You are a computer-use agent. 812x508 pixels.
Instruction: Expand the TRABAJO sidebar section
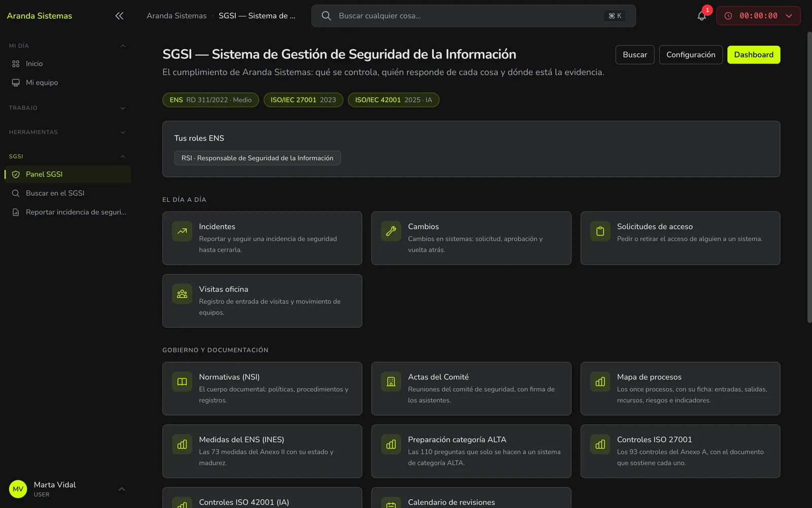[x=123, y=108]
